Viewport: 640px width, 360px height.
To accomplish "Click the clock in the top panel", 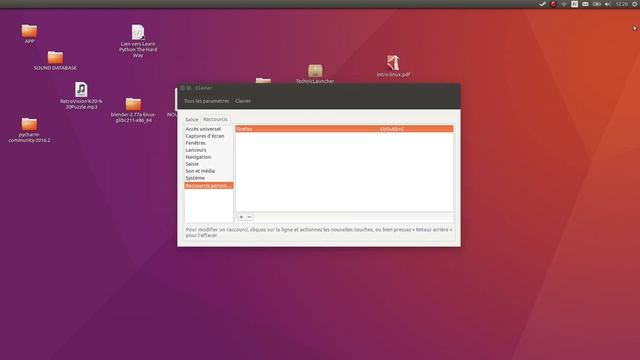I will pyautogui.click(x=622, y=4).
